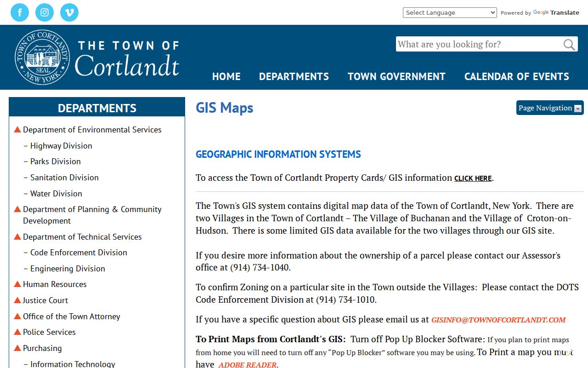Click the triangle beside Justice Court
The height and width of the screenshot is (368, 588).
tap(17, 300)
